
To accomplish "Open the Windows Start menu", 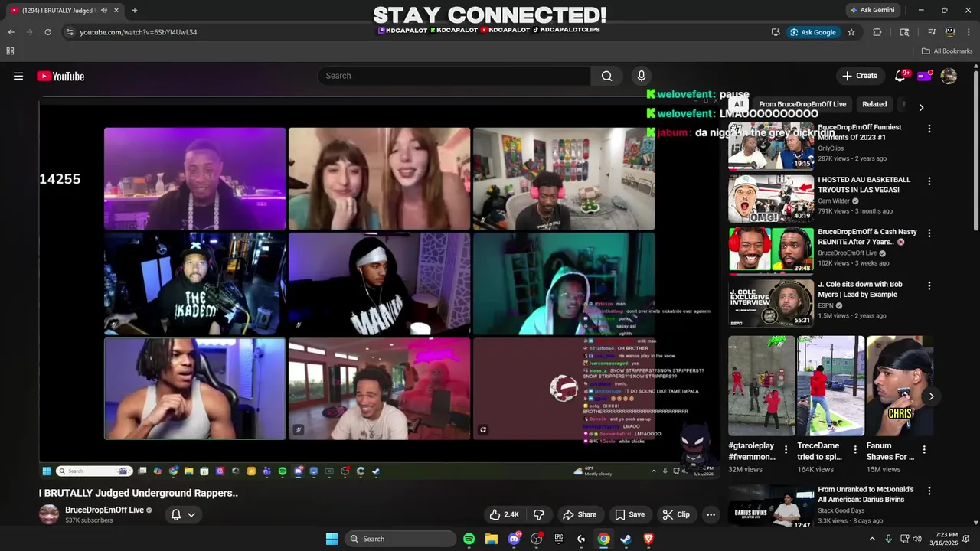I will click(x=332, y=539).
